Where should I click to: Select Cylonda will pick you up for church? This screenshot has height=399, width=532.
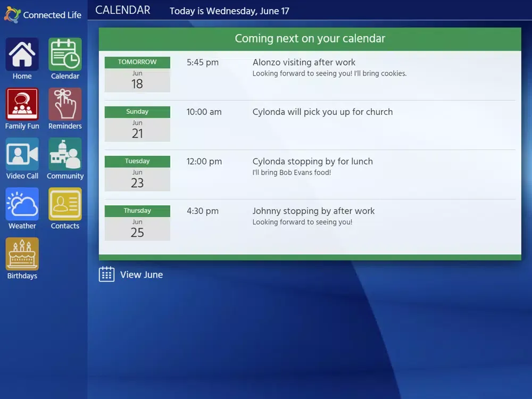tap(322, 112)
